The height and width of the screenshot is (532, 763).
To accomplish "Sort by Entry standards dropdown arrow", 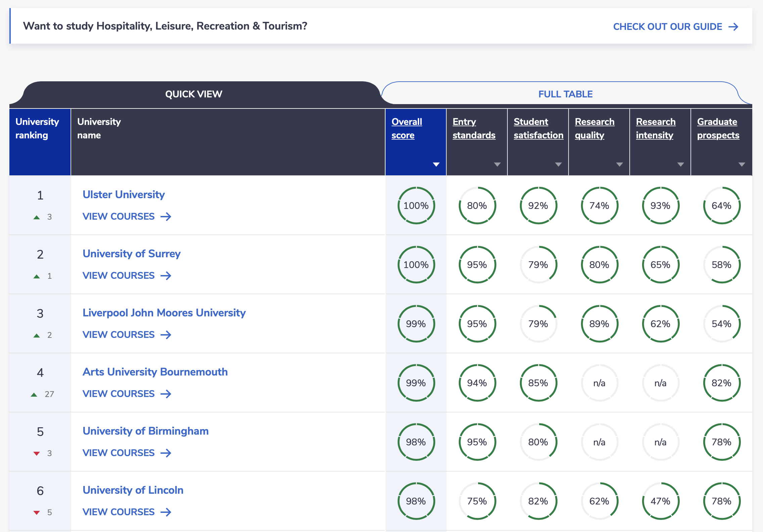I will click(497, 165).
